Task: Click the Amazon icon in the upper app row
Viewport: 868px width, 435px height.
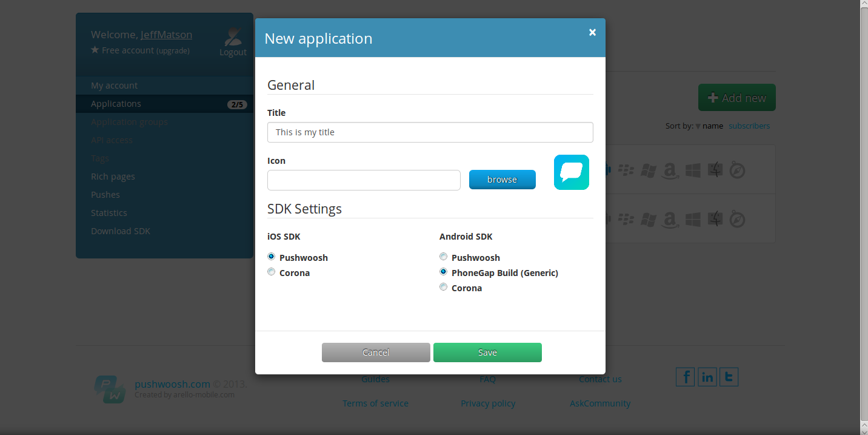Action: pyautogui.click(x=670, y=171)
